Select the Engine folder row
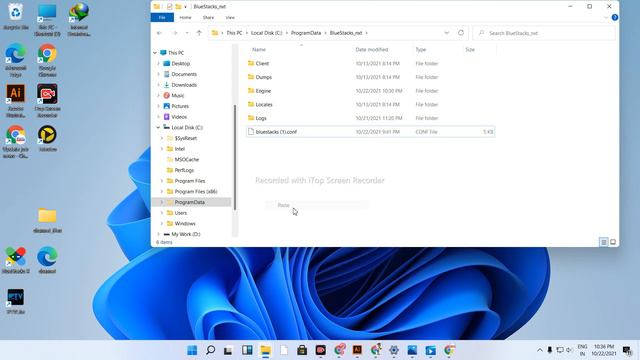The width and height of the screenshot is (640, 360). click(371, 91)
